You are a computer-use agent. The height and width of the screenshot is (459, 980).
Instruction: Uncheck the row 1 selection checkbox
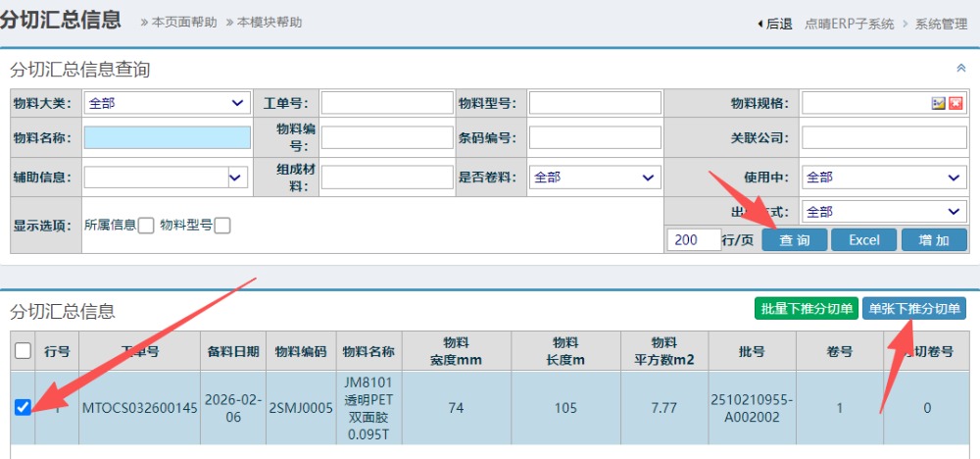click(24, 408)
